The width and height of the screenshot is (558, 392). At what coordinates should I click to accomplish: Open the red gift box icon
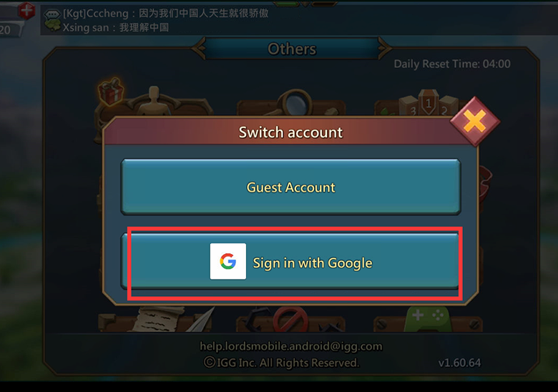pos(111,92)
